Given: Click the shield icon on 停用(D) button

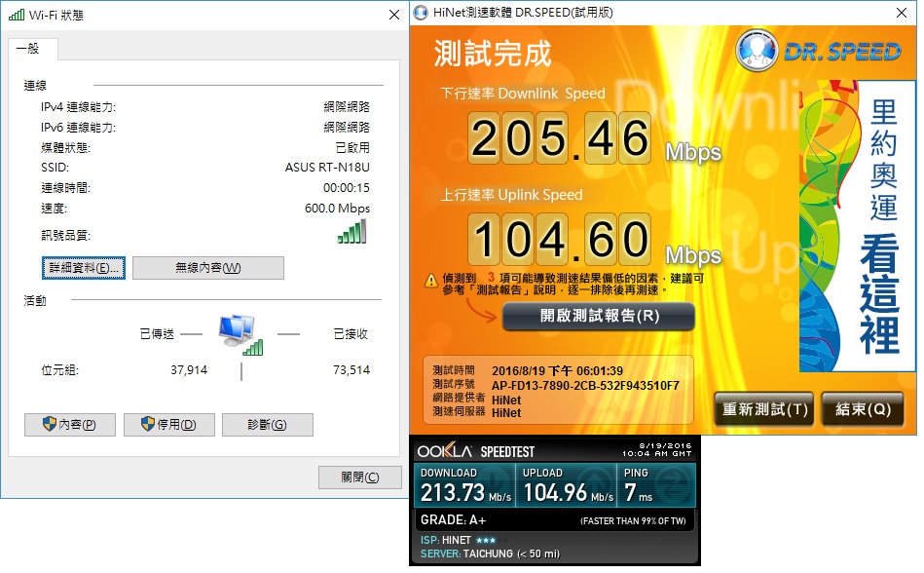Looking at the screenshot, I should [148, 424].
